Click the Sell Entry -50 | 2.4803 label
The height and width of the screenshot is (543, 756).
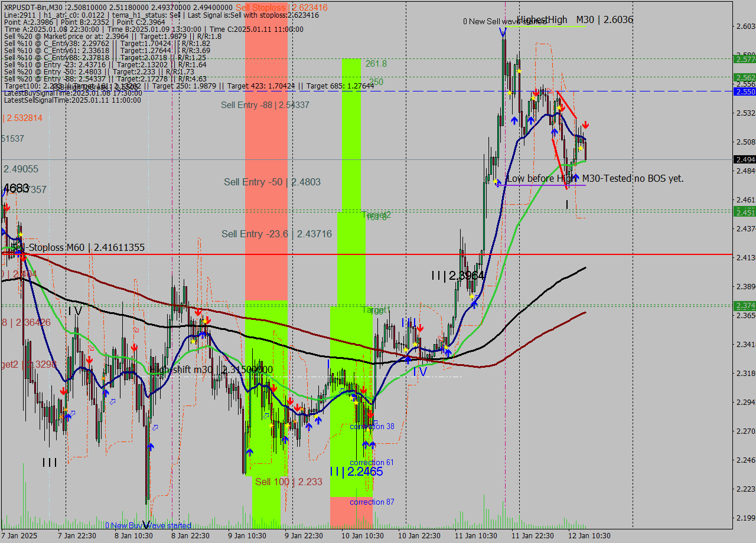pos(272,182)
